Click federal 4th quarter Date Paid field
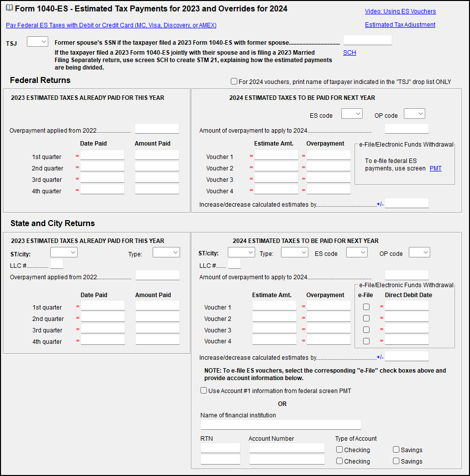The width and height of the screenshot is (470, 476). (102, 189)
